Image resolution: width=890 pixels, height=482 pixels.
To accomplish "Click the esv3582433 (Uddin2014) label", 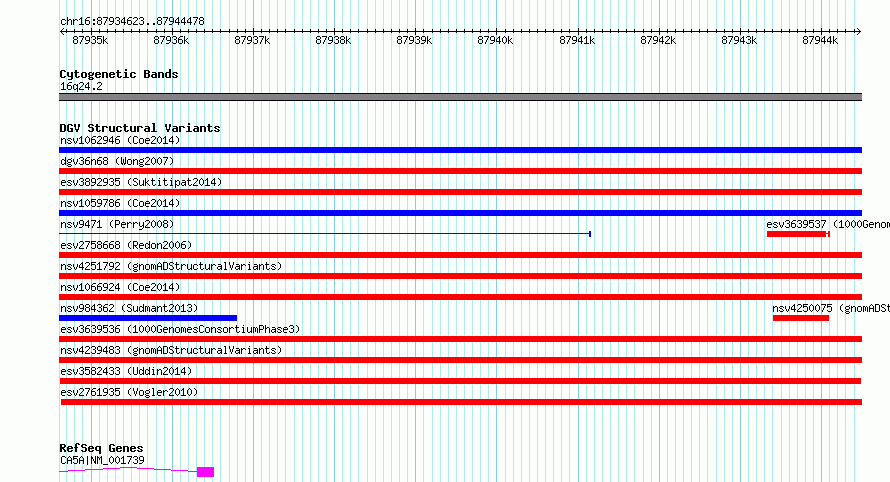I will [126, 371].
